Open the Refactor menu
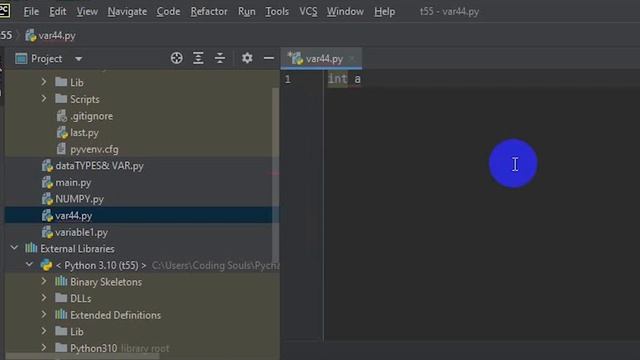 (209, 11)
